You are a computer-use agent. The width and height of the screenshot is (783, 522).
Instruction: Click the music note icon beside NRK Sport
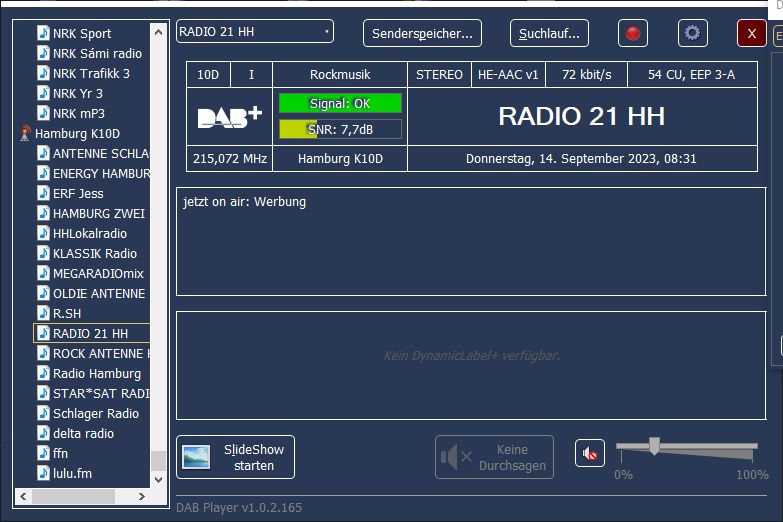click(x=43, y=33)
